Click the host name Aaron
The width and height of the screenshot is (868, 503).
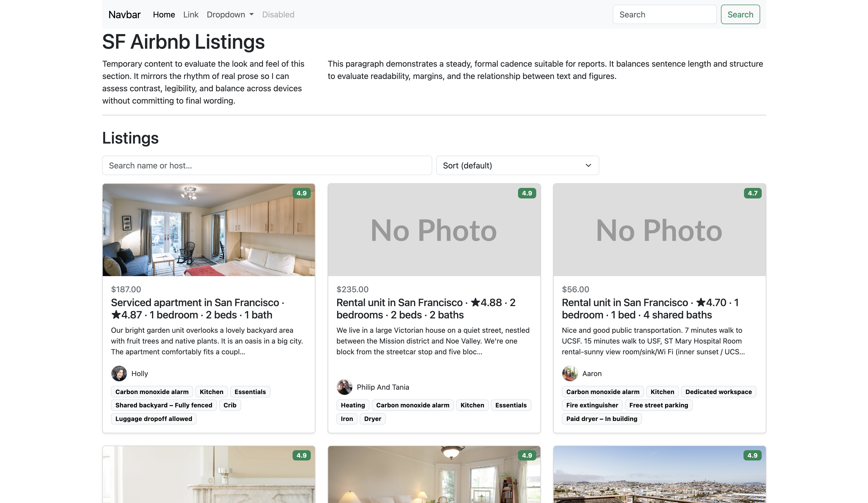point(592,373)
